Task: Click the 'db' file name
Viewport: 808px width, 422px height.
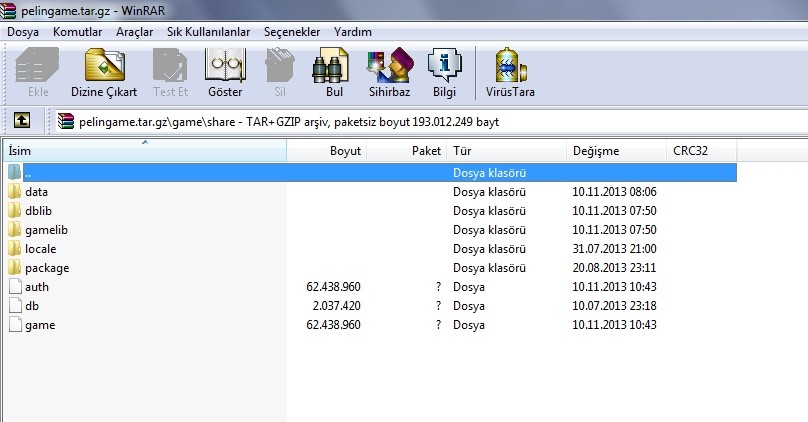Action: pyautogui.click(x=32, y=306)
